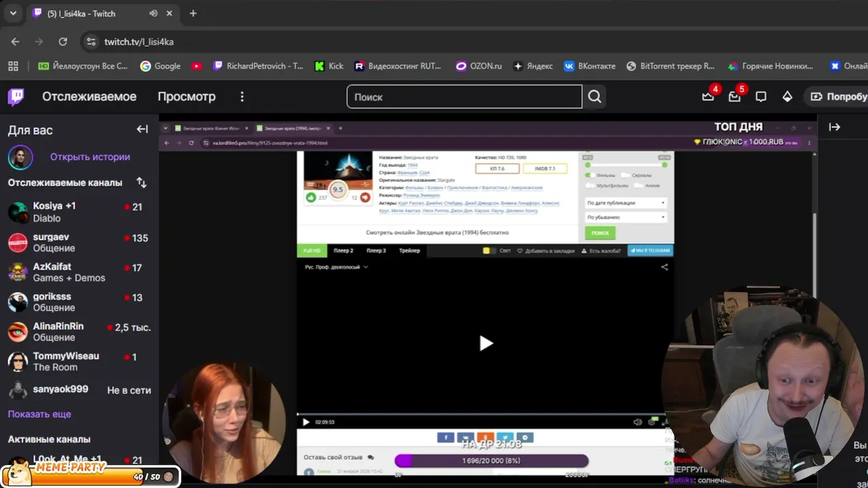
Task: Select the Full HD player tab
Action: point(312,251)
